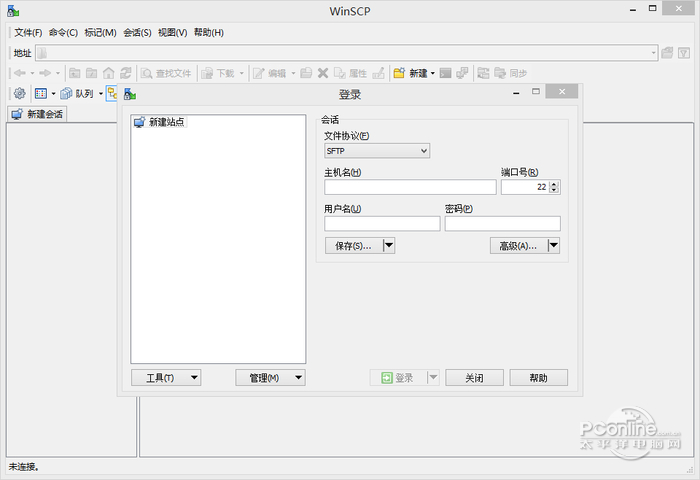Click the back navigation arrow icon
Image resolution: width=700 pixels, height=480 pixels.
click(19, 73)
